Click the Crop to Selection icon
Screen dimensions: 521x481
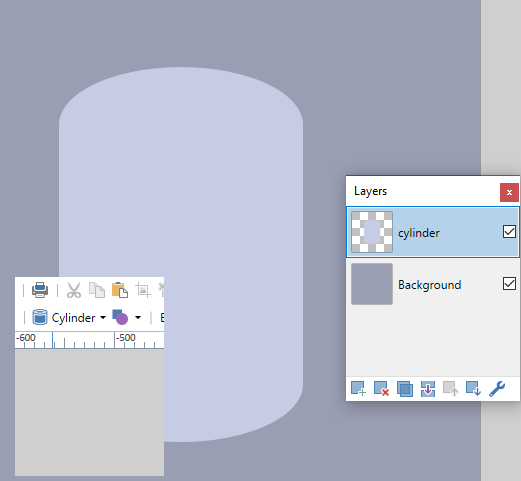(143, 290)
